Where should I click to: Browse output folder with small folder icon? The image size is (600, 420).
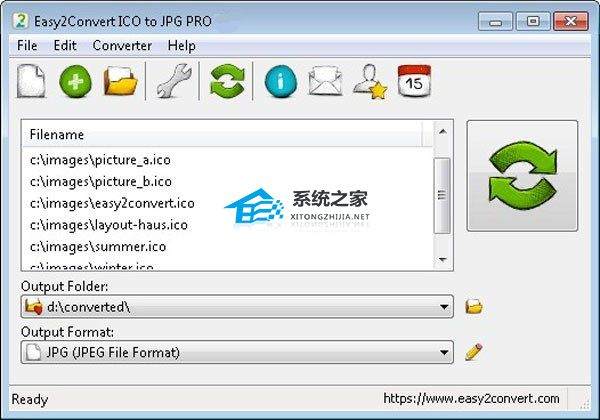(474, 307)
